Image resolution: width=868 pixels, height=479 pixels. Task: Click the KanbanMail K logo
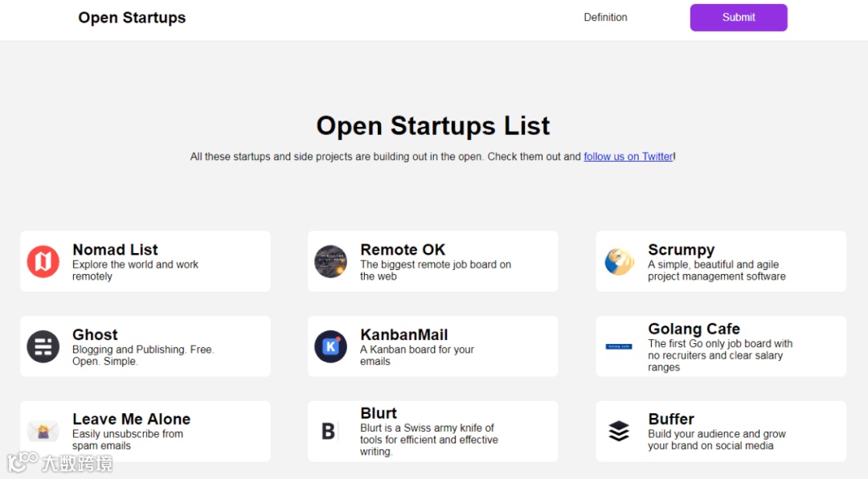click(x=330, y=346)
